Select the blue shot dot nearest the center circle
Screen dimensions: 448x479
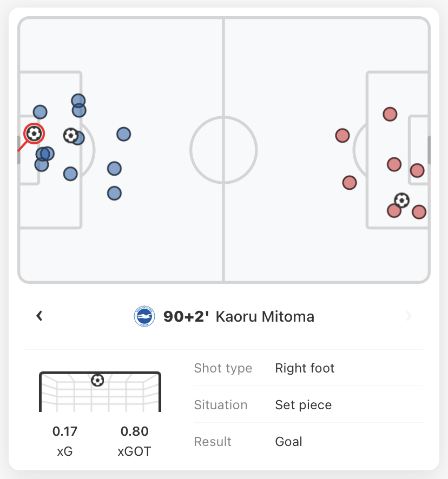pyautogui.click(x=123, y=134)
